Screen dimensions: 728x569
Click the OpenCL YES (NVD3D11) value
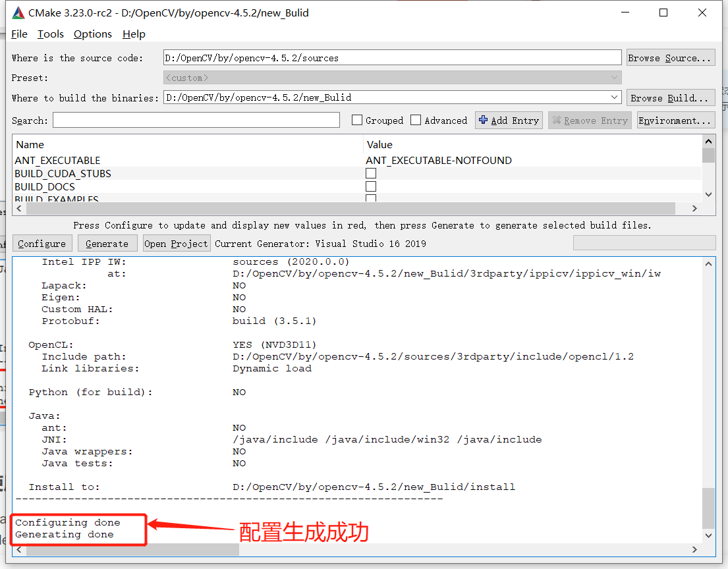point(274,345)
